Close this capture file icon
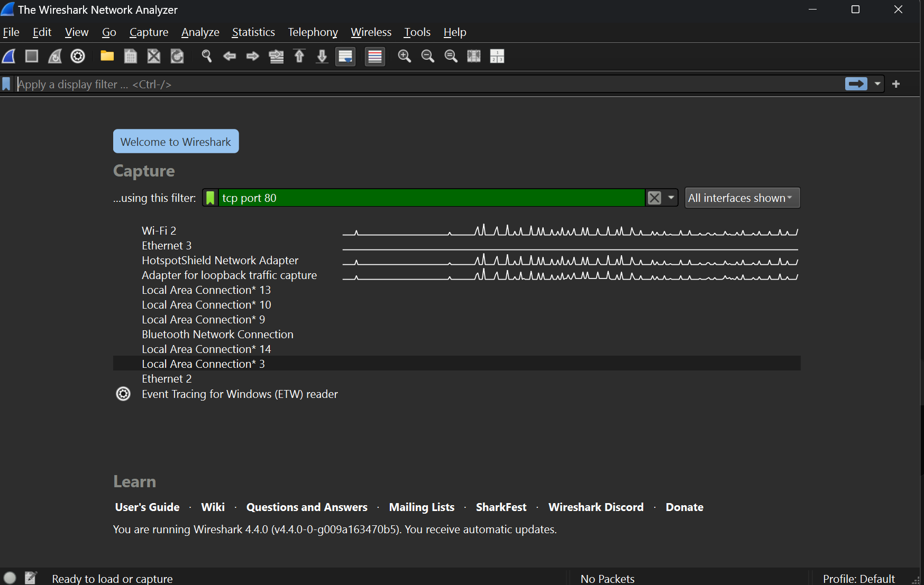The width and height of the screenshot is (924, 585). tap(154, 56)
